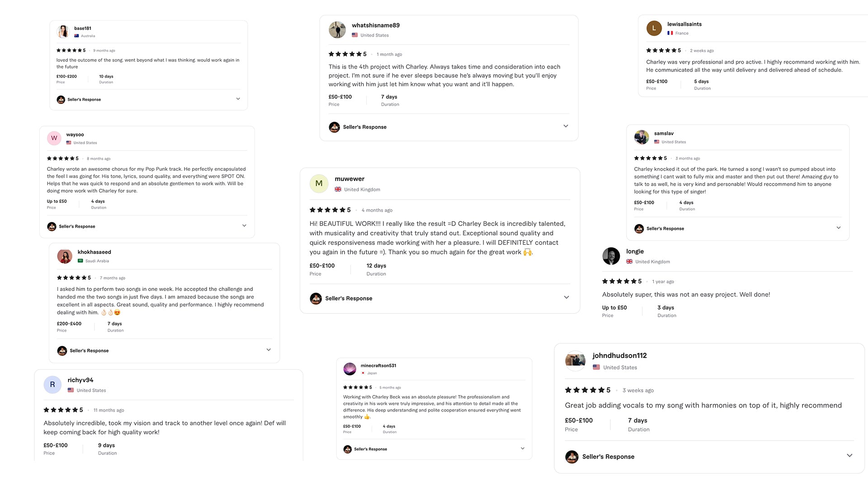The width and height of the screenshot is (868, 488).
Task: Expand Seller's Response under whatshisname89's review
Action: (566, 126)
